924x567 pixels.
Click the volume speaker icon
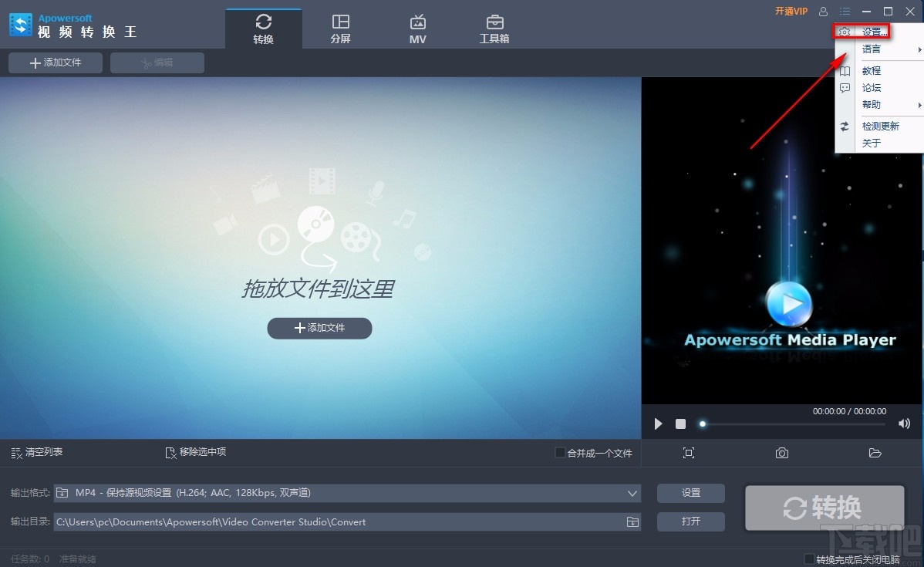point(903,423)
